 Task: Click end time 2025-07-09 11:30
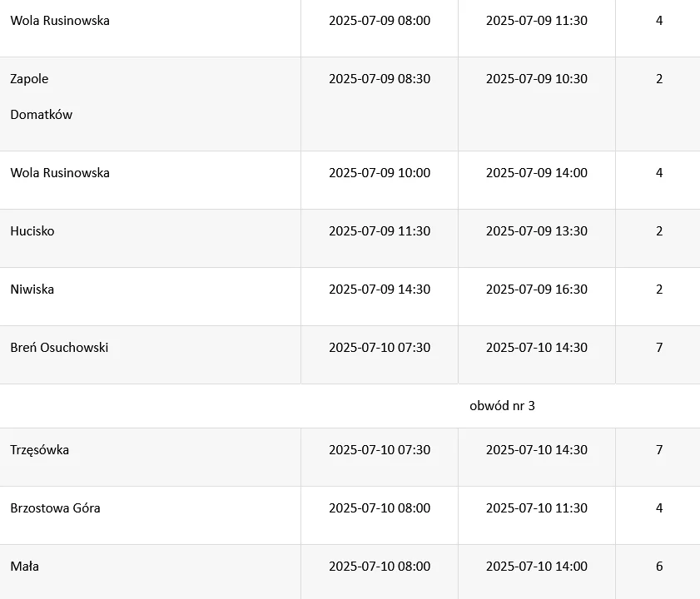click(x=537, y=21)
